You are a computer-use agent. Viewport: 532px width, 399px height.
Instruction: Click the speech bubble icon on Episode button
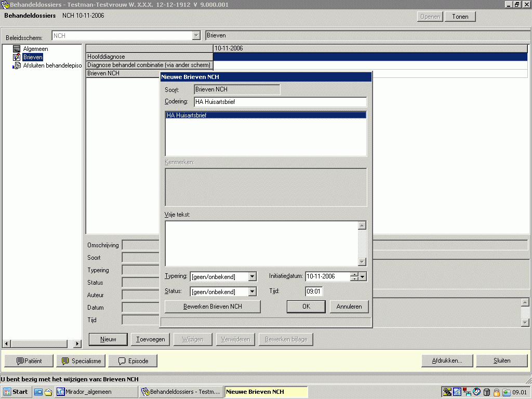[122, 361]
